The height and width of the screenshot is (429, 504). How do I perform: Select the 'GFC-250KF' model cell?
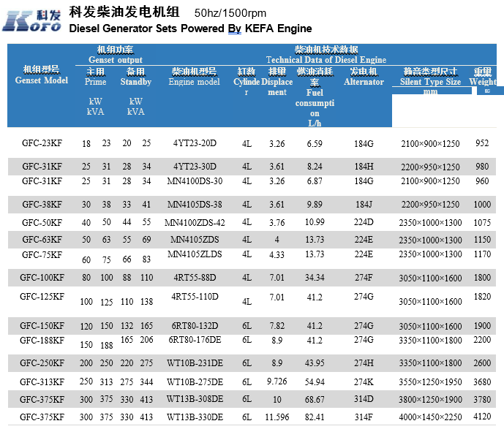(42, 362)
